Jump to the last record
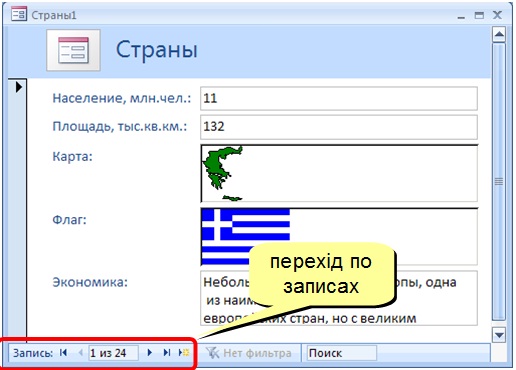Image resolution: width=516 pixels, height=370 pixels. [167, 353]
